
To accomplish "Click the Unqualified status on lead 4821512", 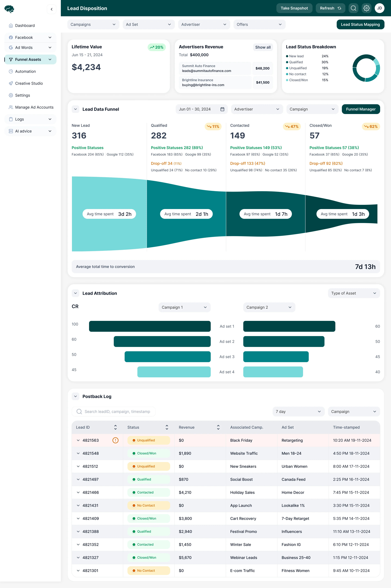I will [x=149, y=466].
